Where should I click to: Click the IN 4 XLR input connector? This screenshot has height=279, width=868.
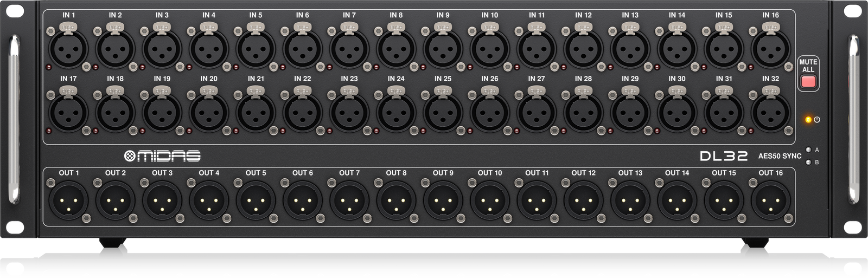coord(209,49)
